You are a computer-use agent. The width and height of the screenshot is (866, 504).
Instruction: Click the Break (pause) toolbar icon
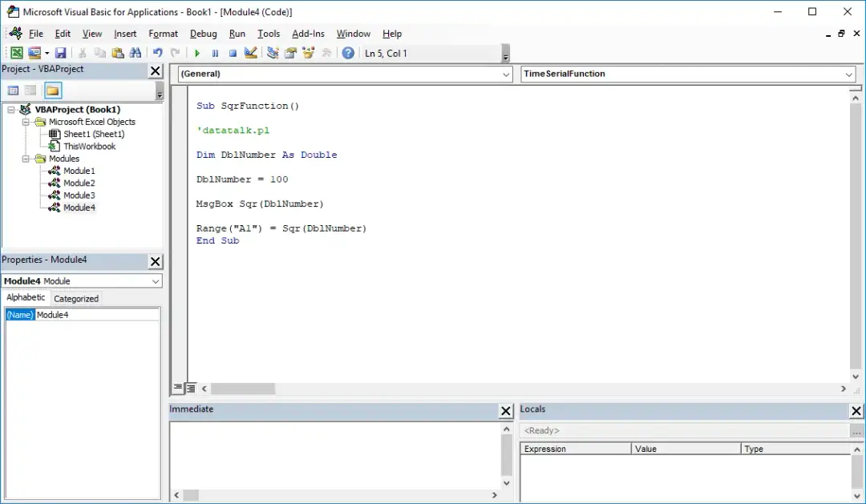215,53
